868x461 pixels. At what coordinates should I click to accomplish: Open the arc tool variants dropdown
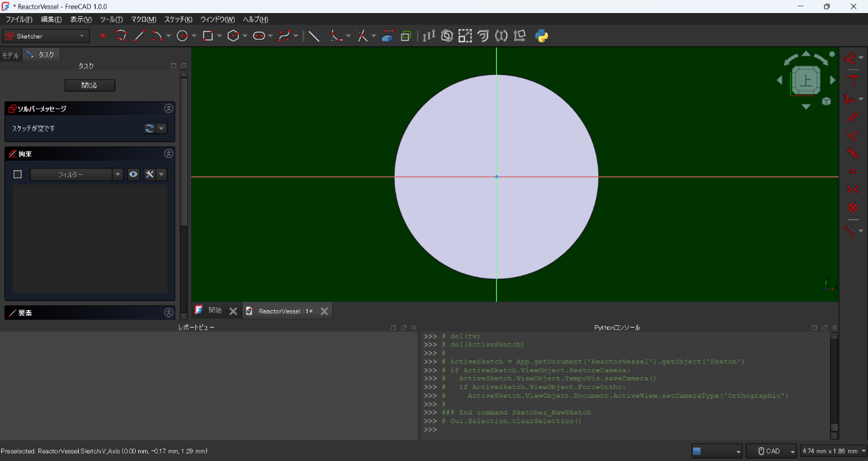168,36
